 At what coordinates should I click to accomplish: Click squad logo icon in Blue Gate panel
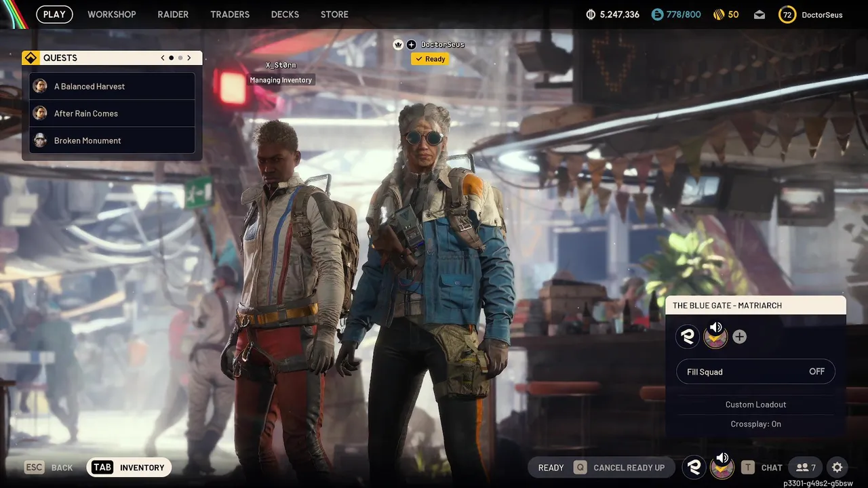688,337
